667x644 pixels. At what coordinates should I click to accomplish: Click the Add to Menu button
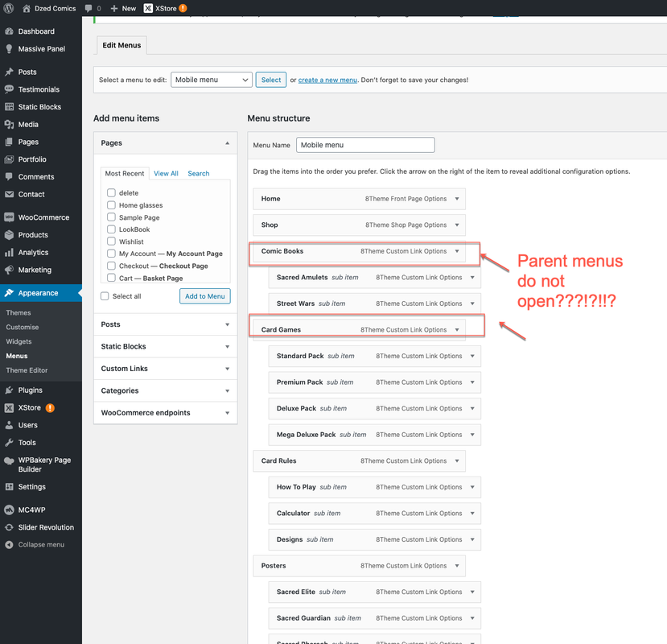pyautogui.click(x=205, y=295)
